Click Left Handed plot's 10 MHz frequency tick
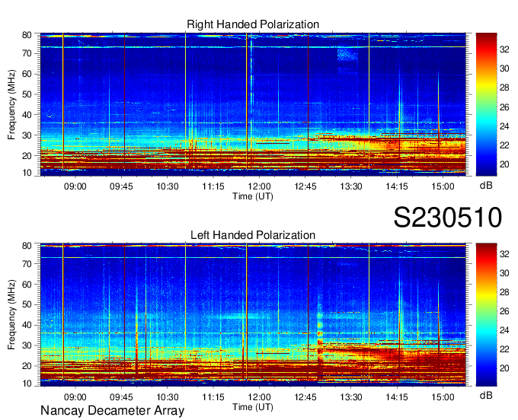The height and width of the screenshot is (420, 518). click(x=27, y=383)
